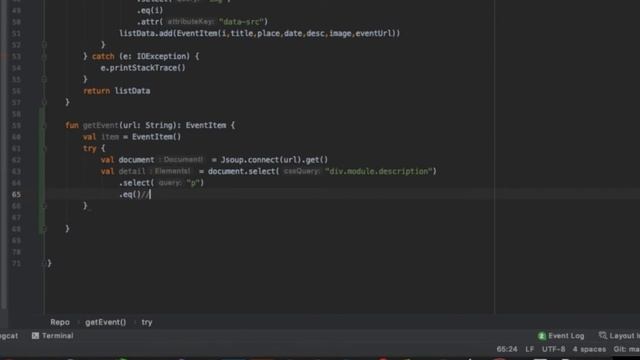Click on .select( query: "p") line

[x=161, y=183]
